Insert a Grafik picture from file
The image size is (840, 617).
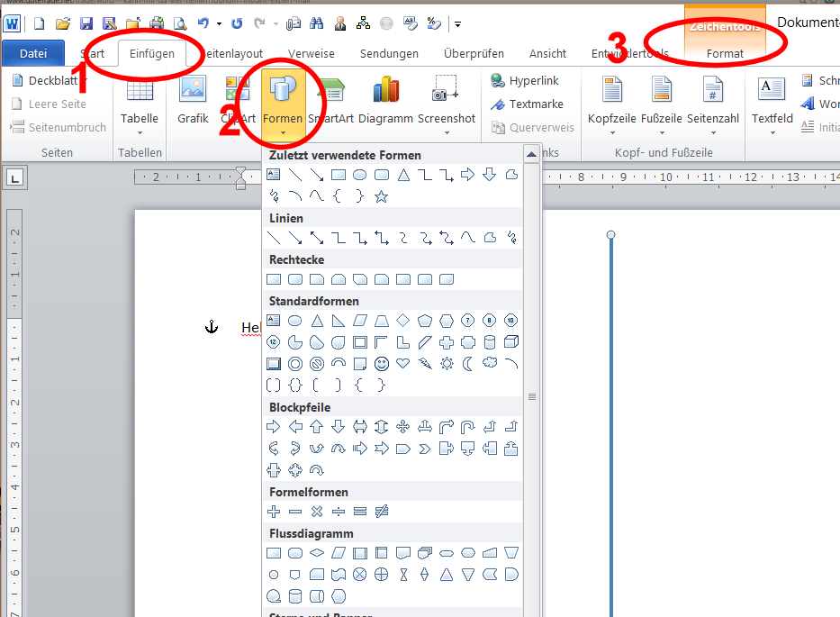(193, 101)
